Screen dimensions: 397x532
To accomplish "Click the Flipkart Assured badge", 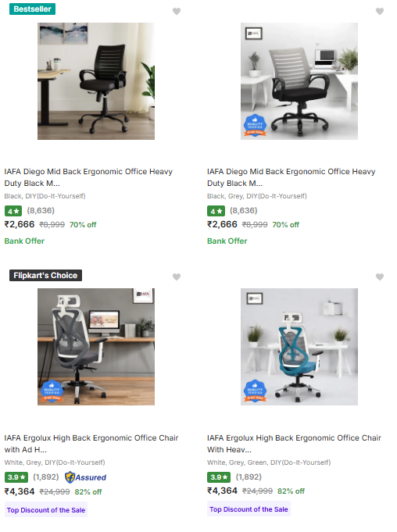I will coord(85,477).
